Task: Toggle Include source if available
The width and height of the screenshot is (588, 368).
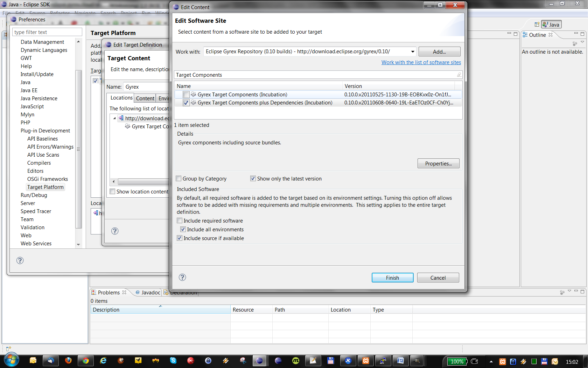Action: point(180,238)
